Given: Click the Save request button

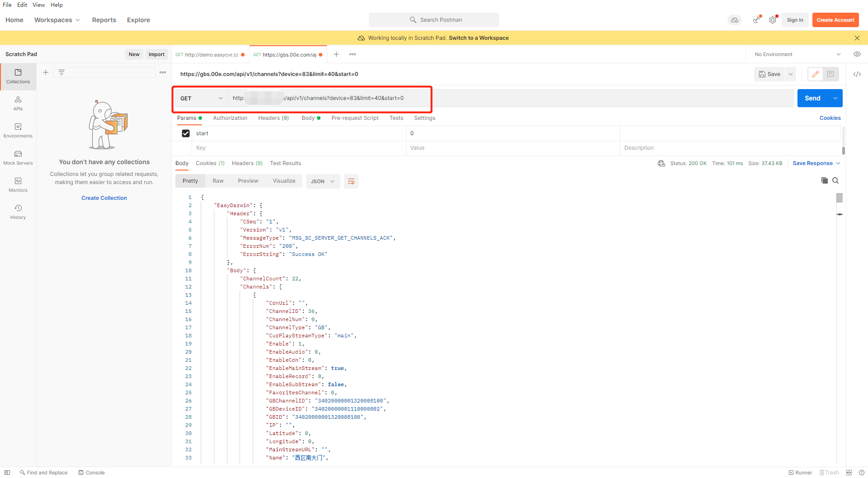Looking at the screenshot, I should point(770,74).
